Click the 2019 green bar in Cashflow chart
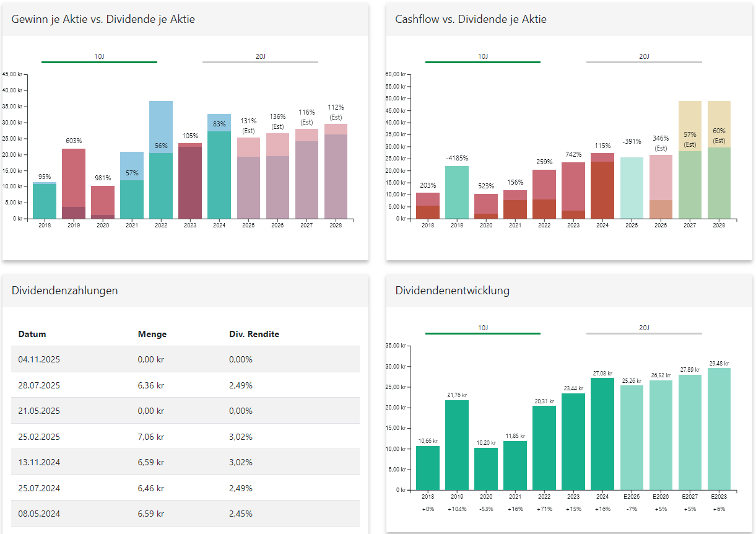 pos(457,192)
